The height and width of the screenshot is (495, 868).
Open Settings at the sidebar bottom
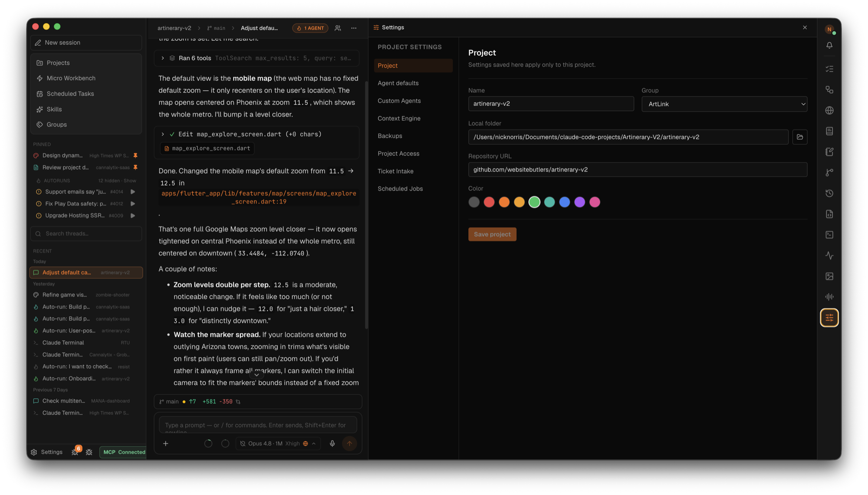(46, 452)
